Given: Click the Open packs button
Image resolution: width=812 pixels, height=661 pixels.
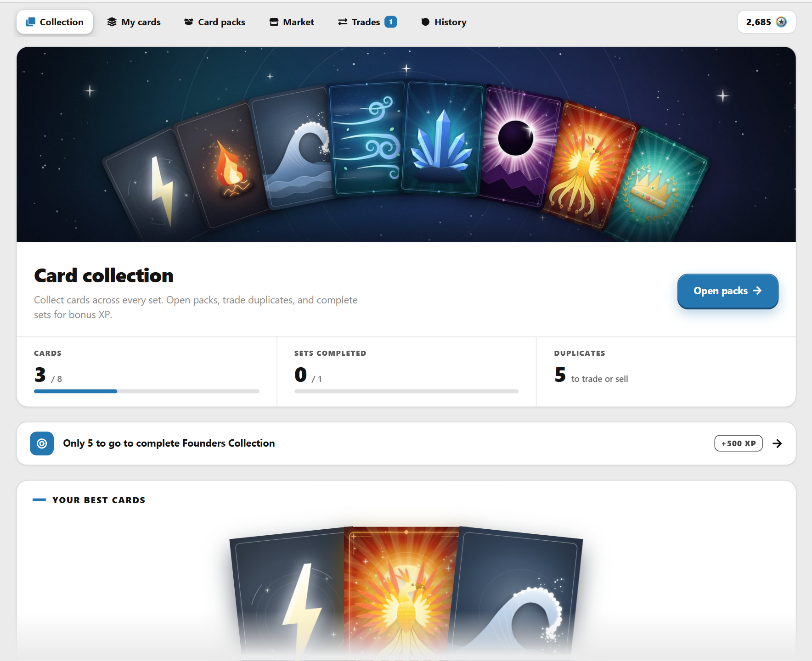Looking at the screenshot, I should tap(727, 291).
